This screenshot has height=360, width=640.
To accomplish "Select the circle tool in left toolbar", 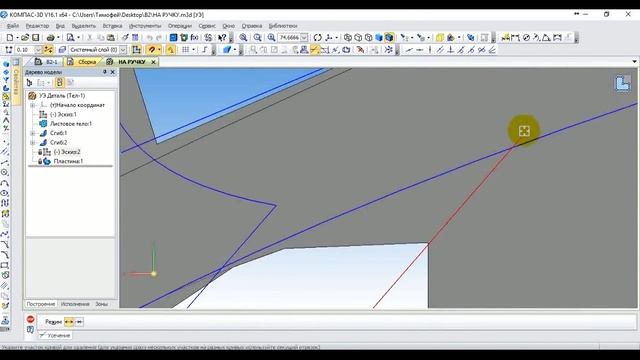I will click(x=5, y=173).
